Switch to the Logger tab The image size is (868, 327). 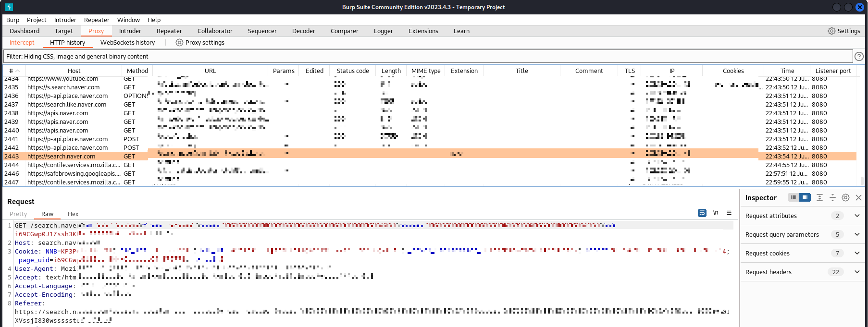click(x=384, y=31)
